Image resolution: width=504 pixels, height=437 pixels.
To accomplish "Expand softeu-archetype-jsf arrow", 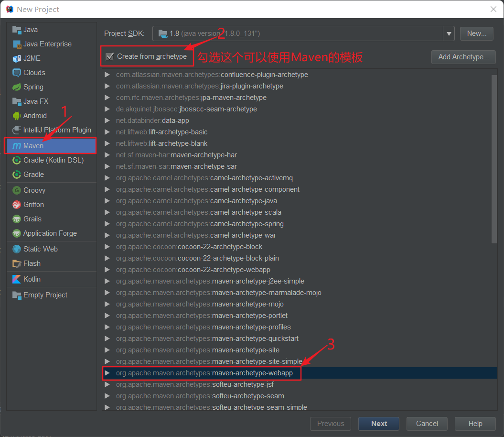I will pyautogui.click(x=107, y=384).
